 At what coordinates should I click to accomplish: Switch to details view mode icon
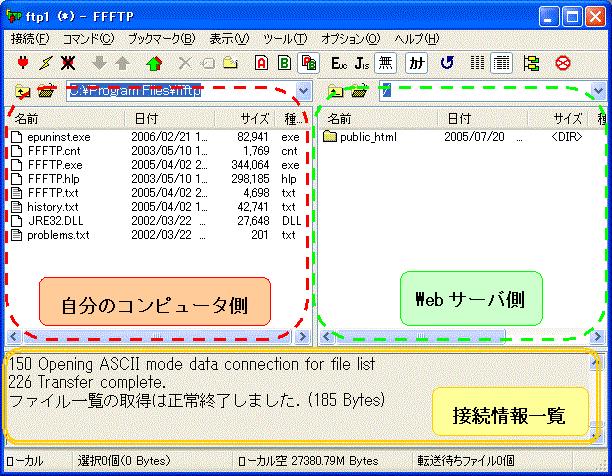pos(502,63)
